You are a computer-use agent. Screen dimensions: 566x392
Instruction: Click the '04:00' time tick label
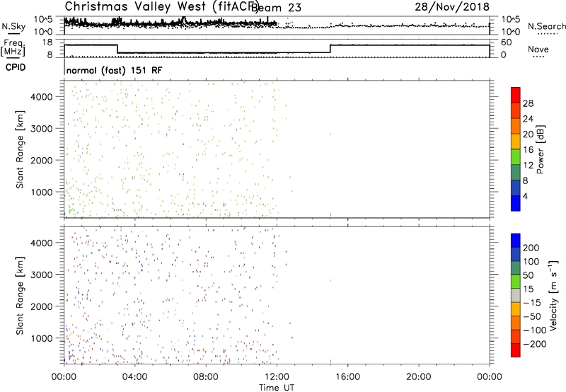pyautogui.click(x=134, y=377)
